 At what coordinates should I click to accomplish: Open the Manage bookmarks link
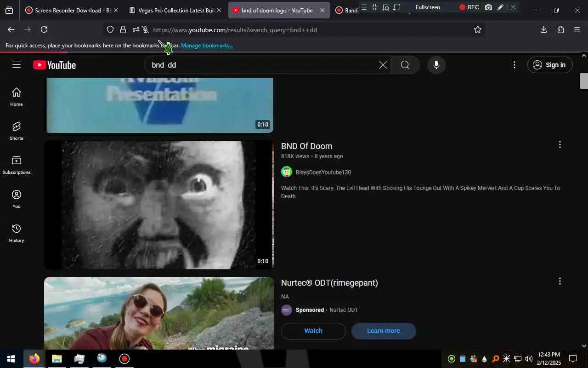click(207, 46)
